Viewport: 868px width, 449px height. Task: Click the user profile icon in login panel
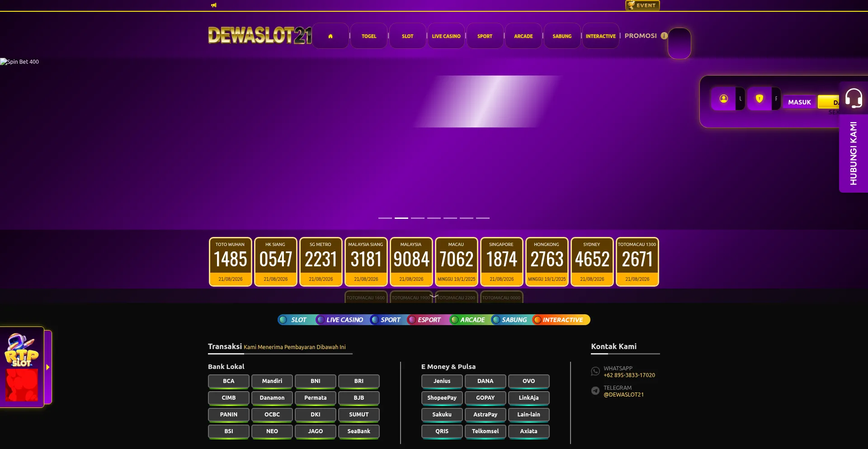coord(723,99)
